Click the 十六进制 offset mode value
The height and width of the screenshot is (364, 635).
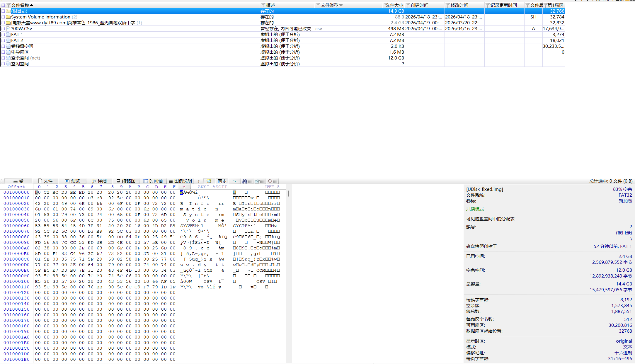pyautogui.click(x=623, y=353)
